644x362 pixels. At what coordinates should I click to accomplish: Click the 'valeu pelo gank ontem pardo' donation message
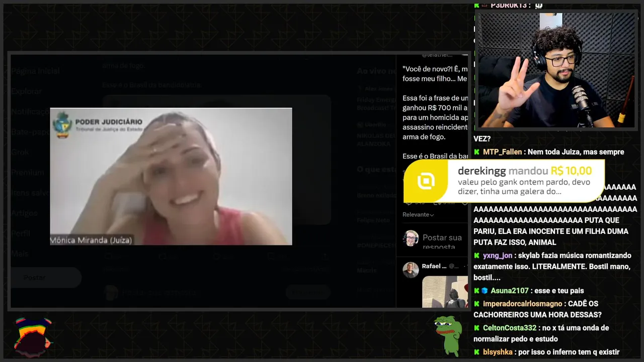pyautogui.click(x=524, y=187)
